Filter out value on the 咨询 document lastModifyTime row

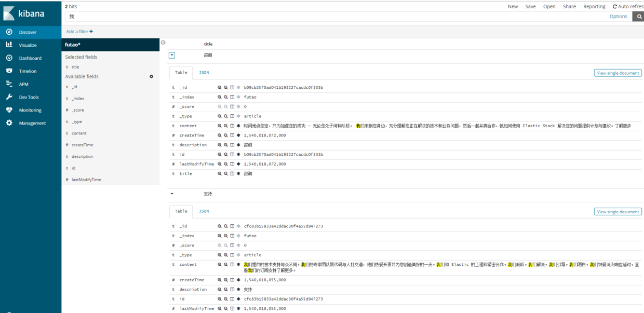click(226, 164)
